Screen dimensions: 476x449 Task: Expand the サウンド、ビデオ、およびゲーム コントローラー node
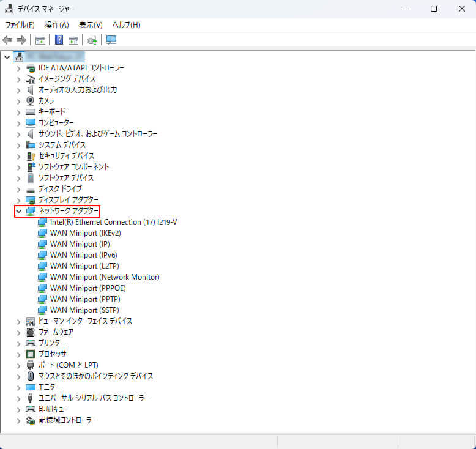coord(19,134)
